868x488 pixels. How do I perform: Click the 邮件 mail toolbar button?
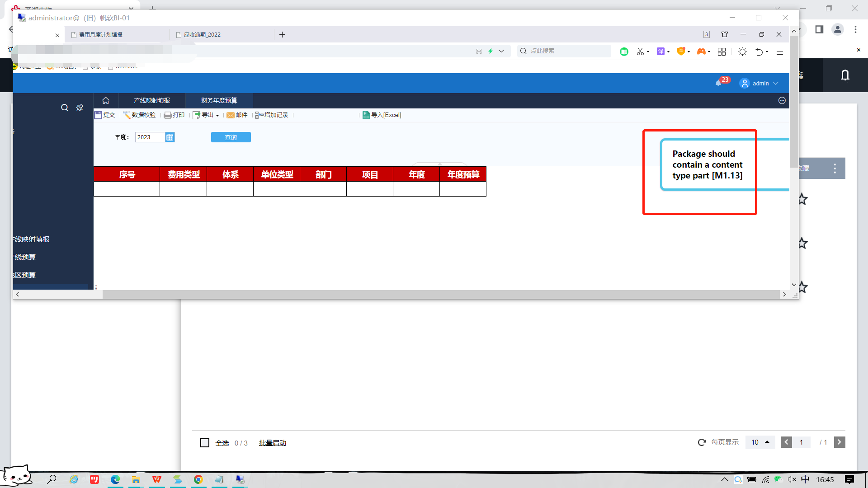[237, 115]
